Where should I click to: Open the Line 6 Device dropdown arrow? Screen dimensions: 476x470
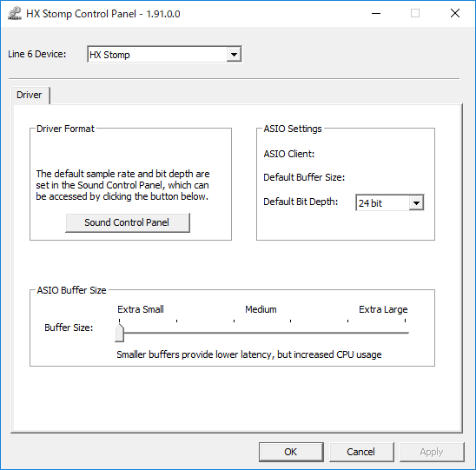234,55
